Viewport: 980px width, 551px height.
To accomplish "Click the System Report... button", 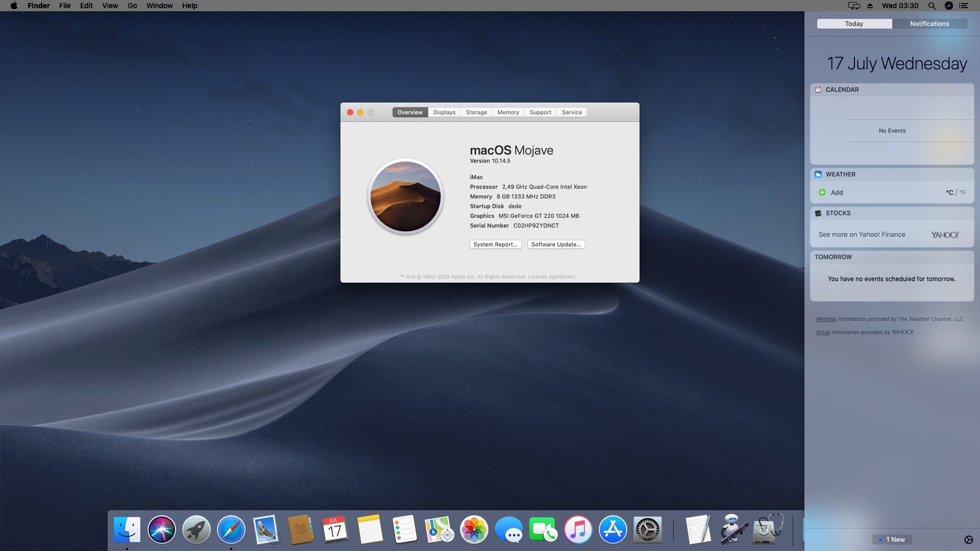I will [495, 244].
